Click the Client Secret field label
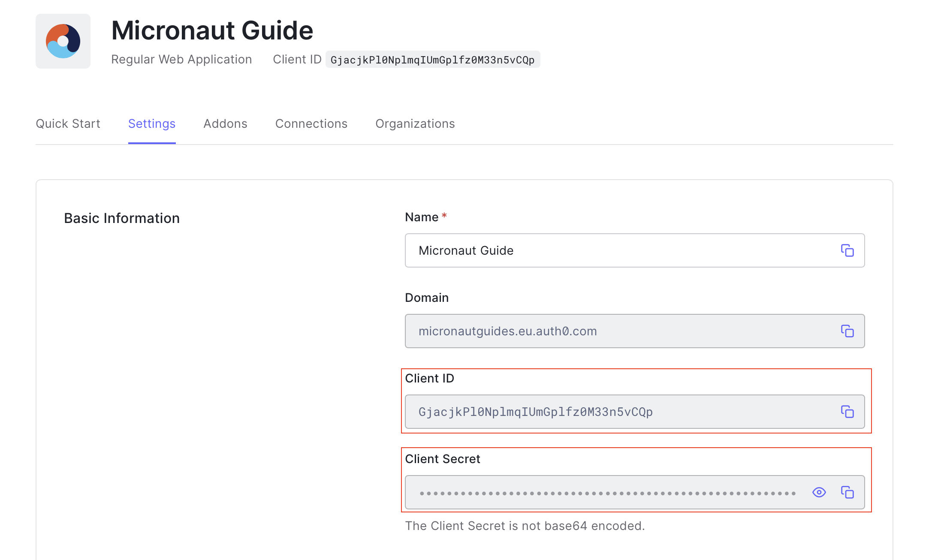This screenshot has height=560, width=947. pyautogui.click(x=443, y=459)
